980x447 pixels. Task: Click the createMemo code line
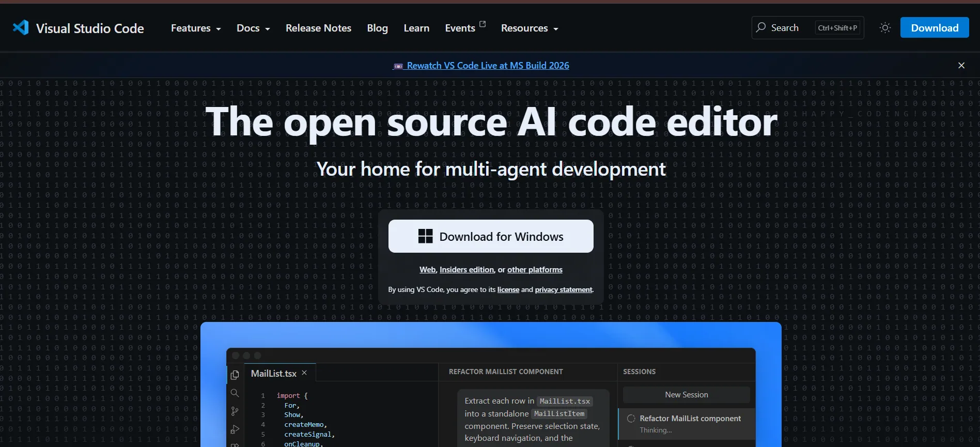click(x=305, y=425)
